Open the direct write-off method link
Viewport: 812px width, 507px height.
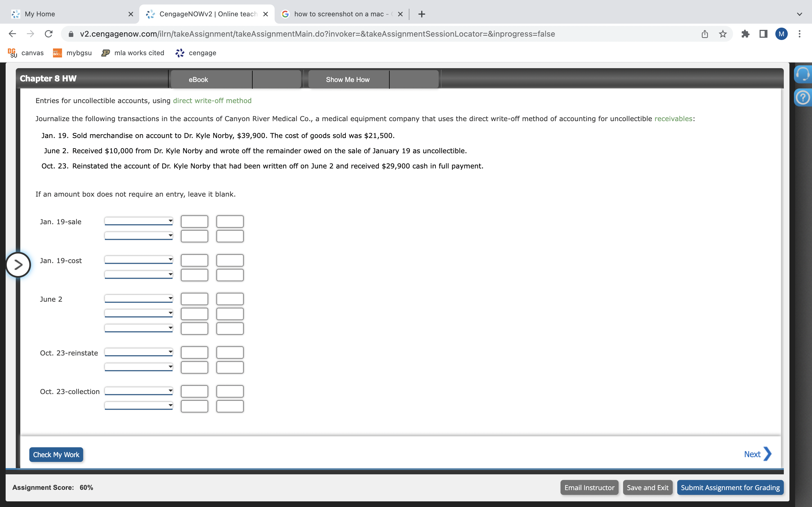coord(212,100)
